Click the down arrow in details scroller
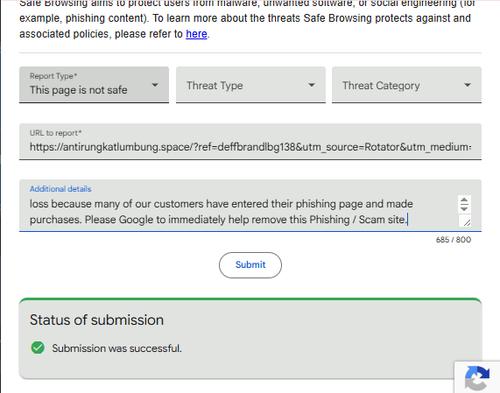This screenshot has width=500, height=393. [x=464, y=208]
